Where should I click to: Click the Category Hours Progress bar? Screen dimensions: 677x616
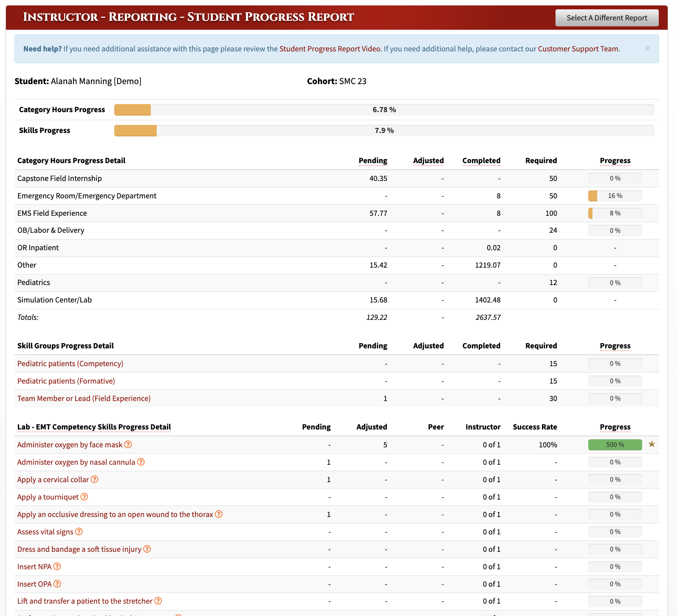(384, 110)
